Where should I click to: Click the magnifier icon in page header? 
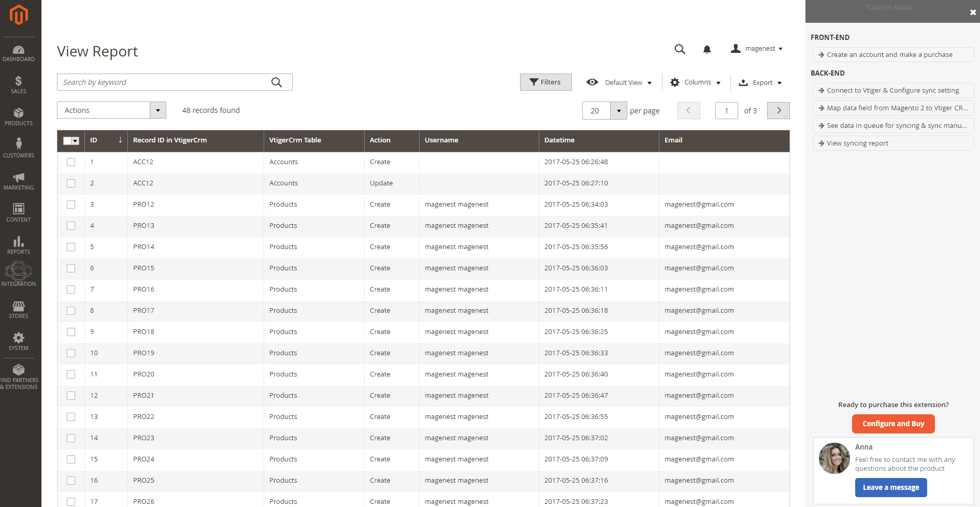click(680, 49)
